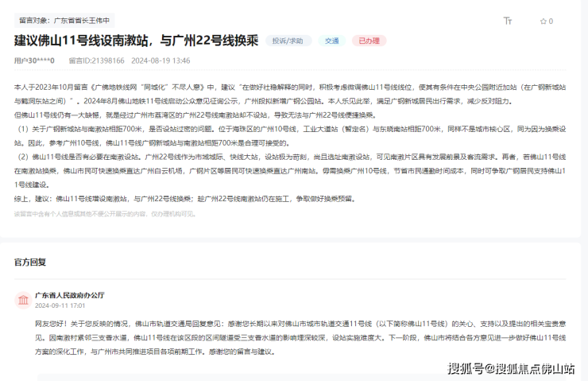This screenshot has width=588, height=381.
Task: Click the favorite count 0
Action: 551,21
